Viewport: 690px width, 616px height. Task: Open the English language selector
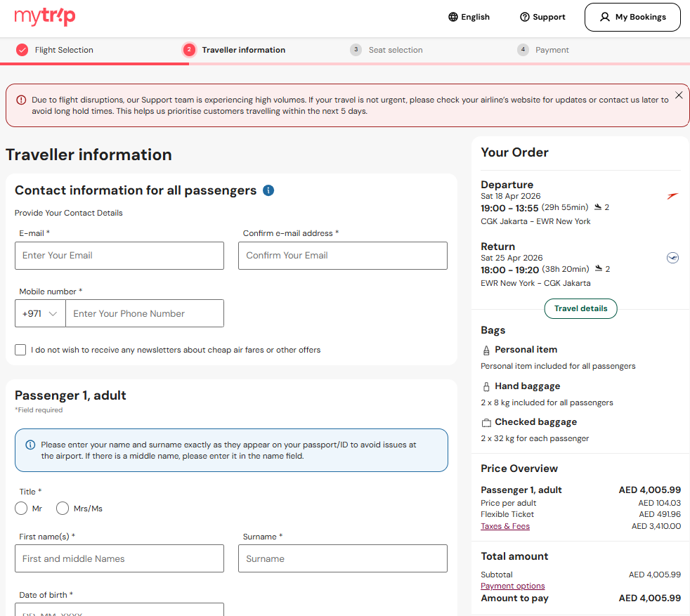tap(469, 17)
